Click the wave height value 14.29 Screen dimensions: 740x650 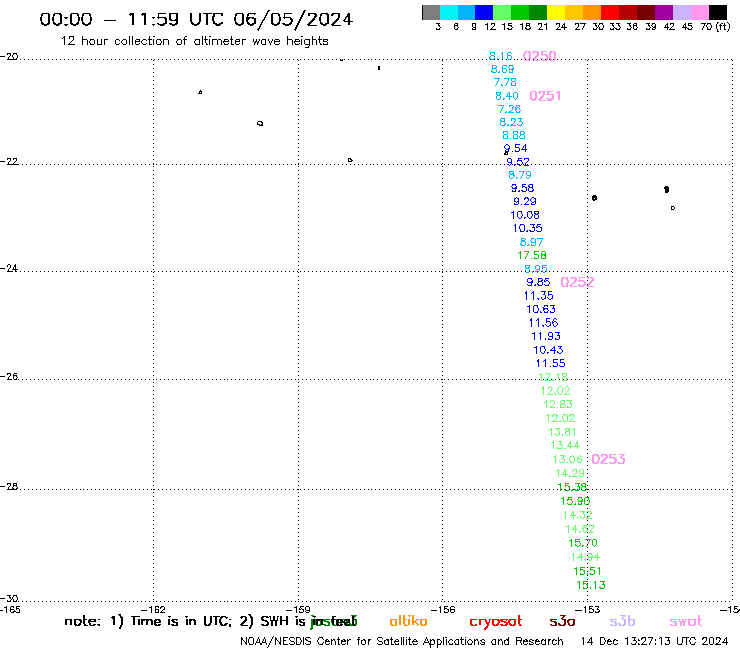pyautogui.click(x=570, y=473)
